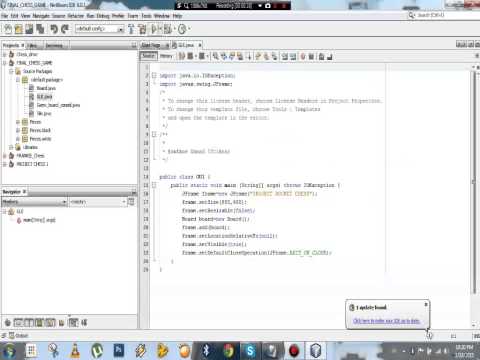
Task: Click the editor Find Selection magnifier icon
Action: pos(216,56)
